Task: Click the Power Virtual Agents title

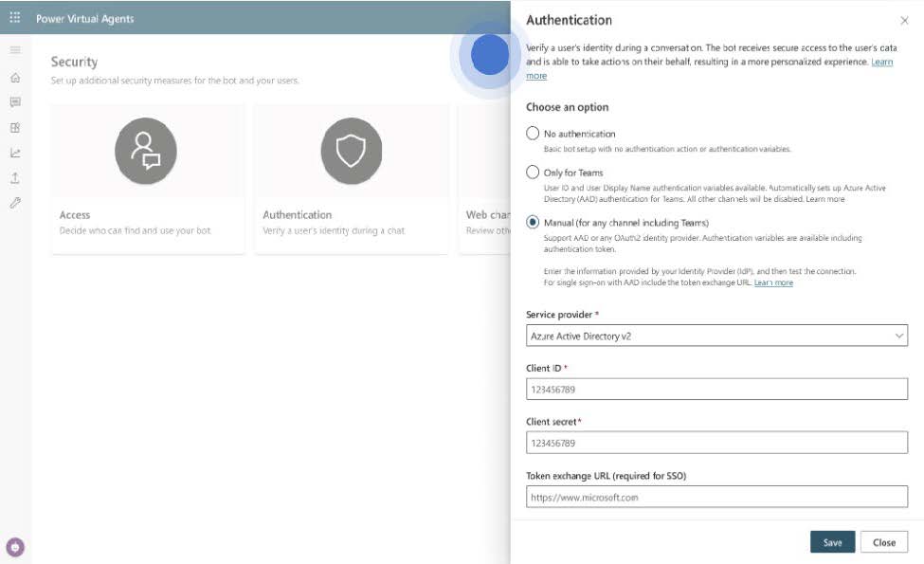Action: point(85,18)
